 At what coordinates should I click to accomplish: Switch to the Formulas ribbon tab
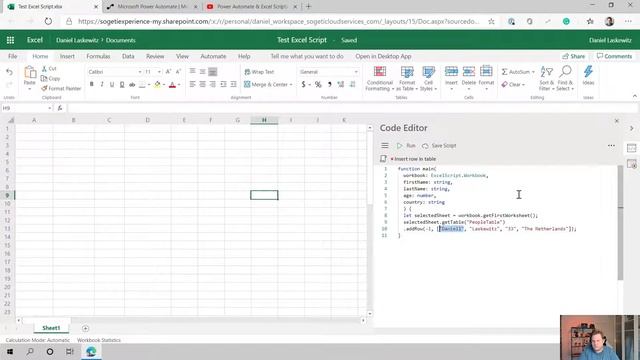pos(98,56)
